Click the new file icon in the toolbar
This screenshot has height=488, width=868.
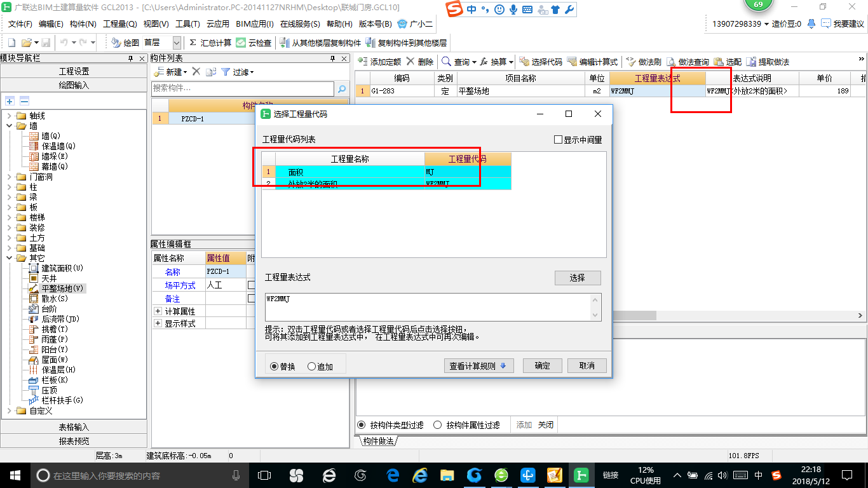click(11, 43)
